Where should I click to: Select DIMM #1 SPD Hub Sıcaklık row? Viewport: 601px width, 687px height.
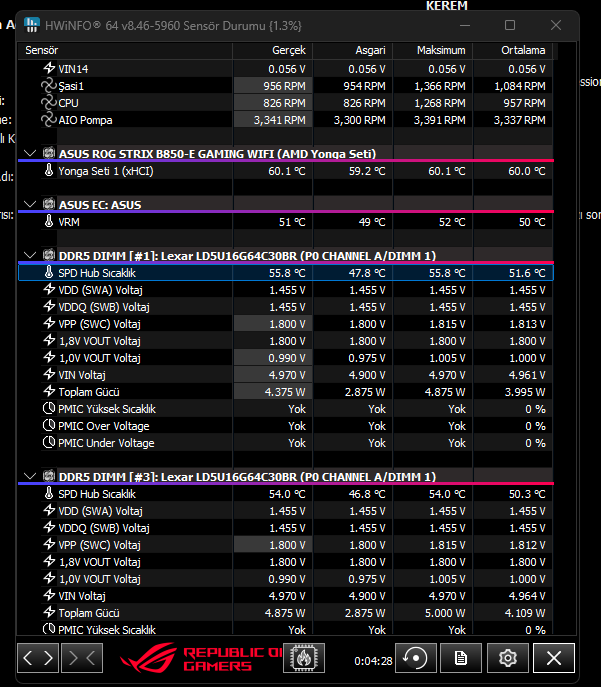286,273
